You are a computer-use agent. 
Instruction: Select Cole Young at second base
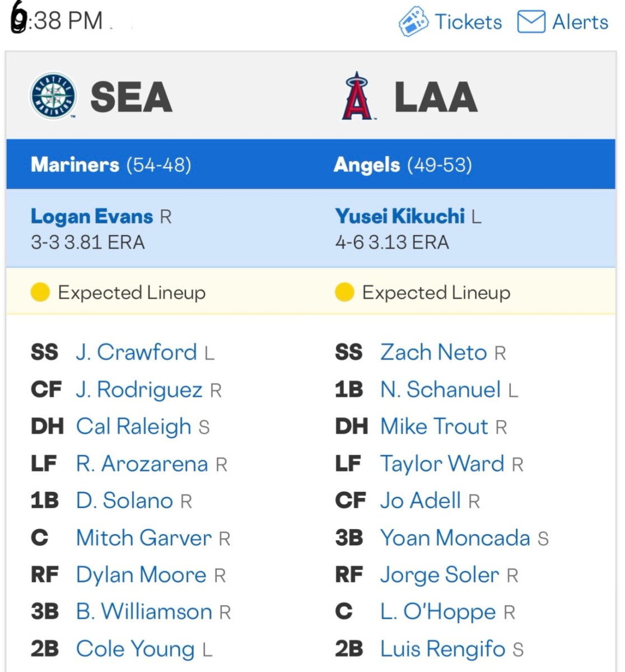(x=135, y=649)
